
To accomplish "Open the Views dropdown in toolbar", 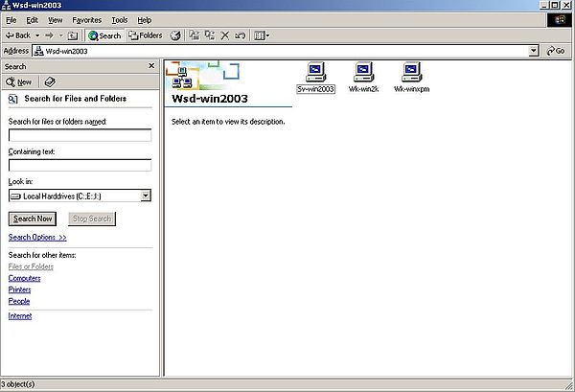I will [x=261, y=35].
